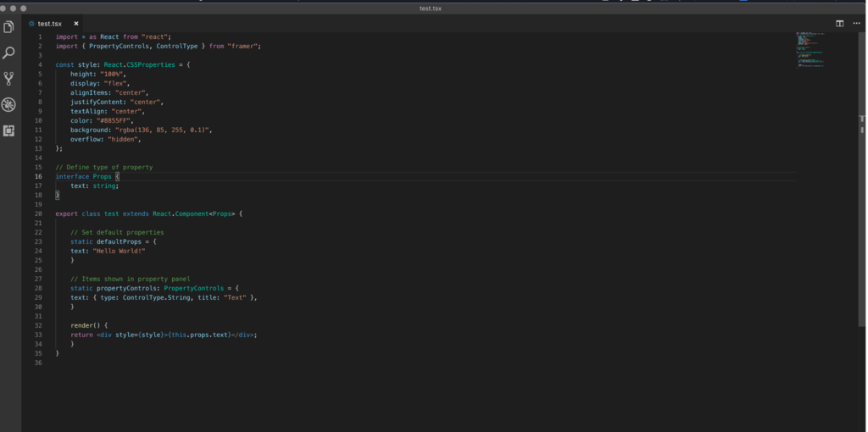This screenshot has height=432, width=868.
Task: Click the minimap code overview
Action: [810, 50]
